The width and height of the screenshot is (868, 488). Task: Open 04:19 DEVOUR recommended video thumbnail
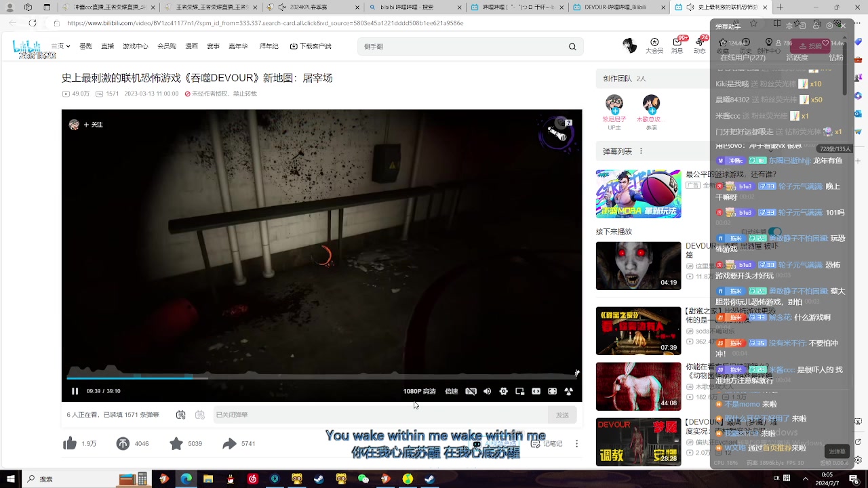point(638,266)
